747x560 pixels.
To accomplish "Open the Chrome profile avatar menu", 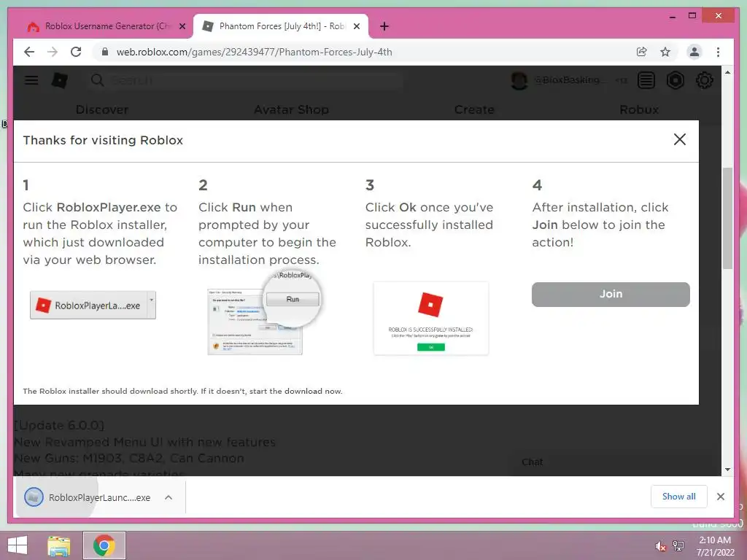I will click(694, 52).
